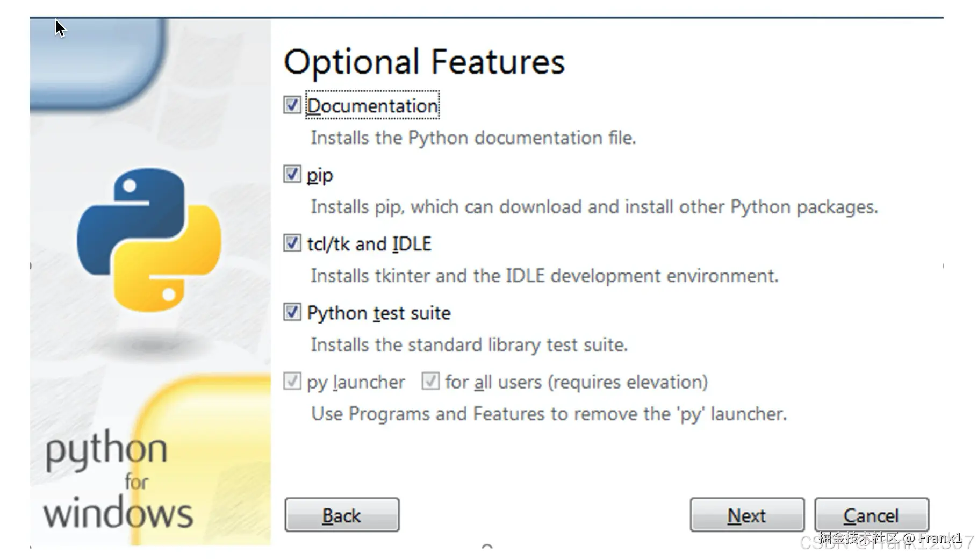The image size is (977, 560).
Task: Click the Python logo image
Action: [149, 239]
